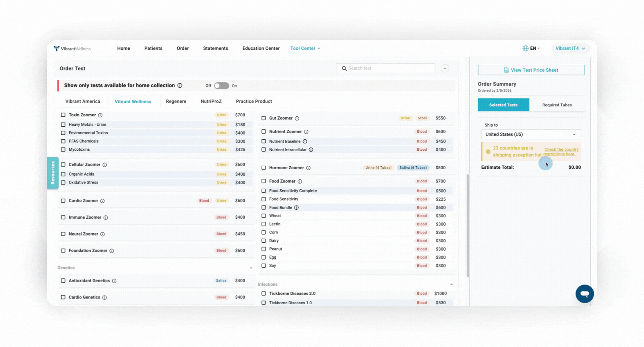The height and width of the screenshot is (347, 644).
Task: Click the Vibrant Wellness logo
Action: 72,49
